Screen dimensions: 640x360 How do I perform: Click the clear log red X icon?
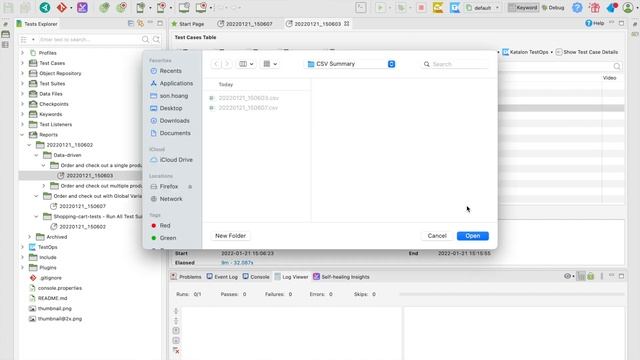[176, 351]
